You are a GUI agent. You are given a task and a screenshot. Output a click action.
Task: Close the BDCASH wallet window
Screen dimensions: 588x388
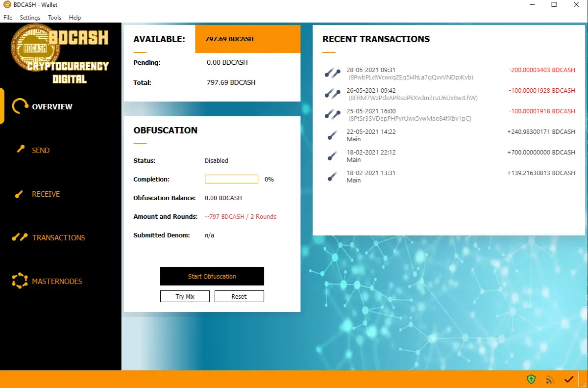[576, 5]
